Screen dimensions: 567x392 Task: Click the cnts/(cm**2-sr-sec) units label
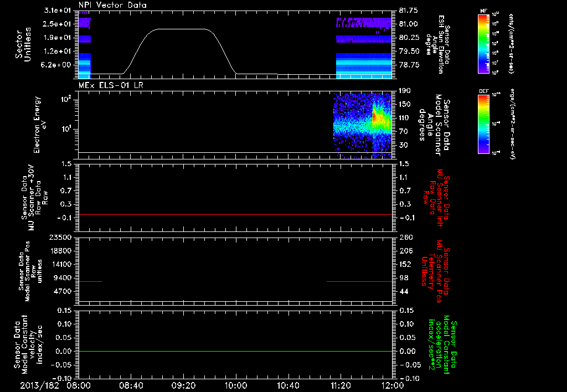pos(511,43)
